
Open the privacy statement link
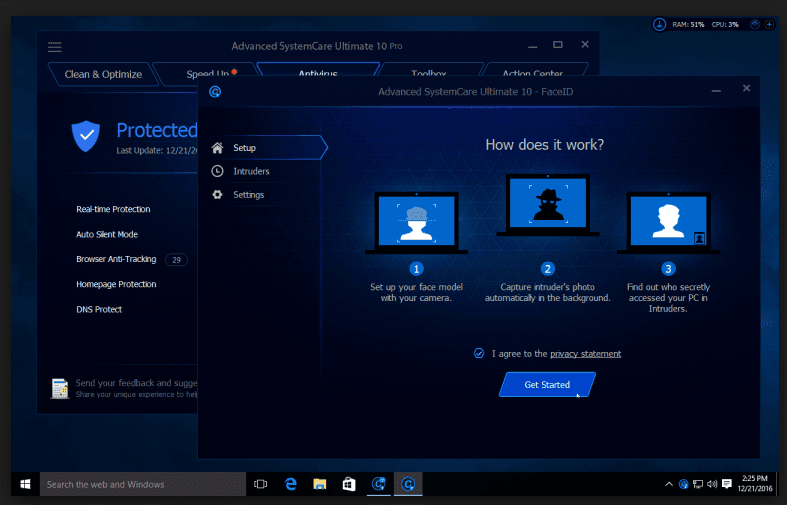pos(585,354)
